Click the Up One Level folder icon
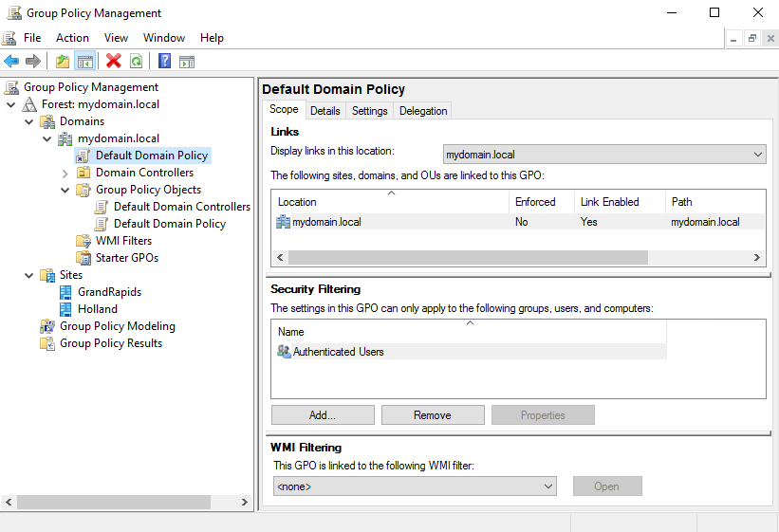 [63, 62]
